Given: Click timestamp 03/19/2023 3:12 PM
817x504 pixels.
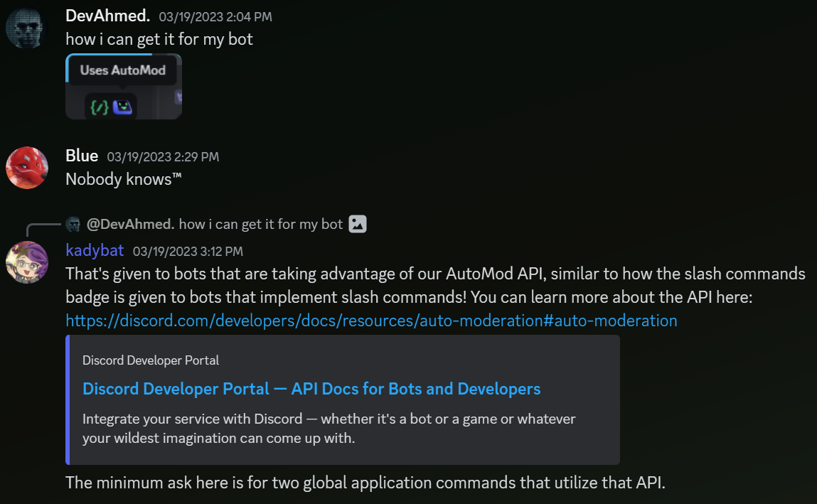Looking at the screenshot, I should point(188,252).
